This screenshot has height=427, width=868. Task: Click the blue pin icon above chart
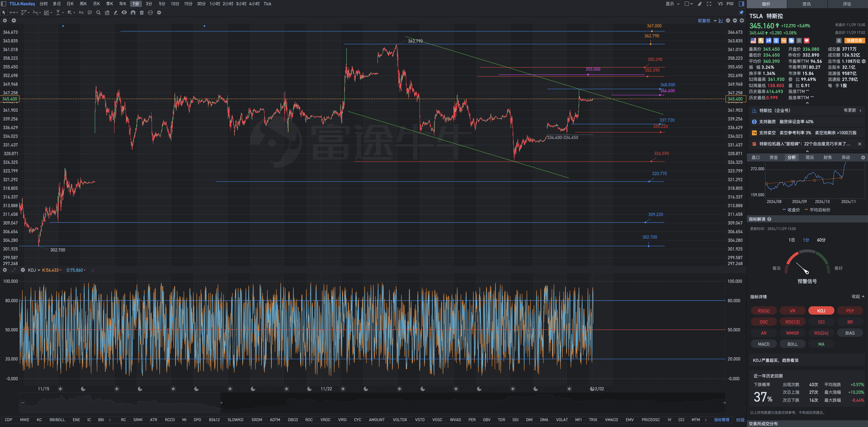[x=741, y=12]
